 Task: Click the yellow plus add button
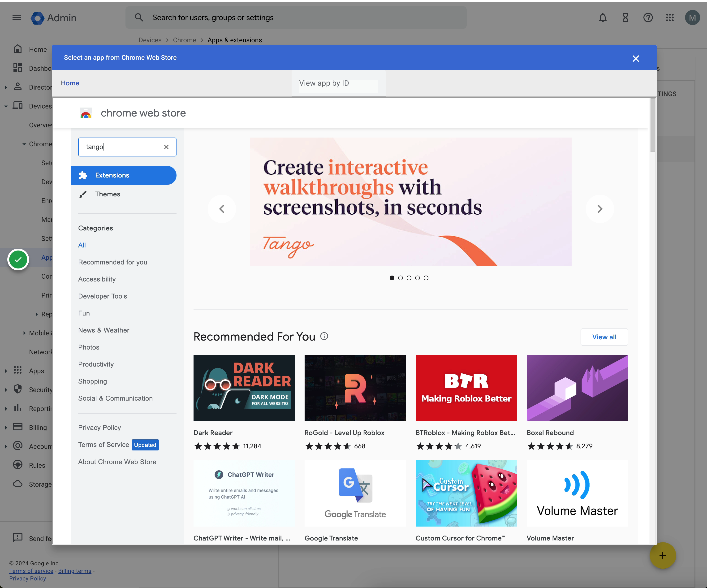tap(663, 555)
